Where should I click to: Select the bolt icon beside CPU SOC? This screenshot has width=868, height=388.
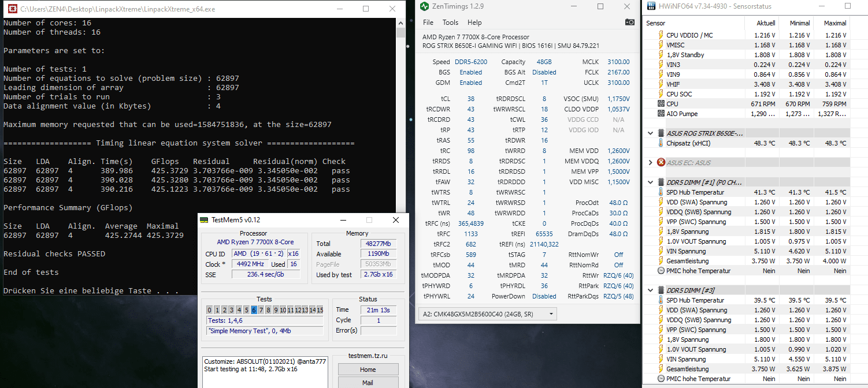(661, 94)
